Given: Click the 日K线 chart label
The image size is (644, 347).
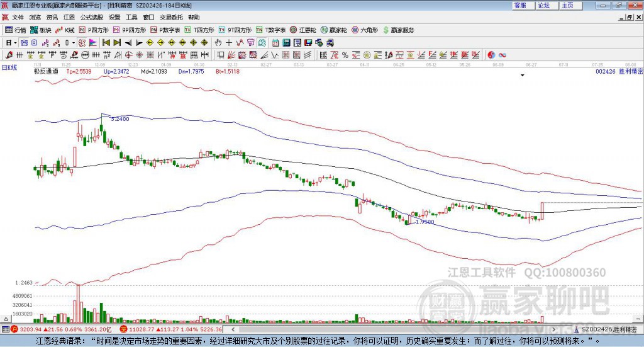Looking at the screenshot, I should click(x=9, y=67).
